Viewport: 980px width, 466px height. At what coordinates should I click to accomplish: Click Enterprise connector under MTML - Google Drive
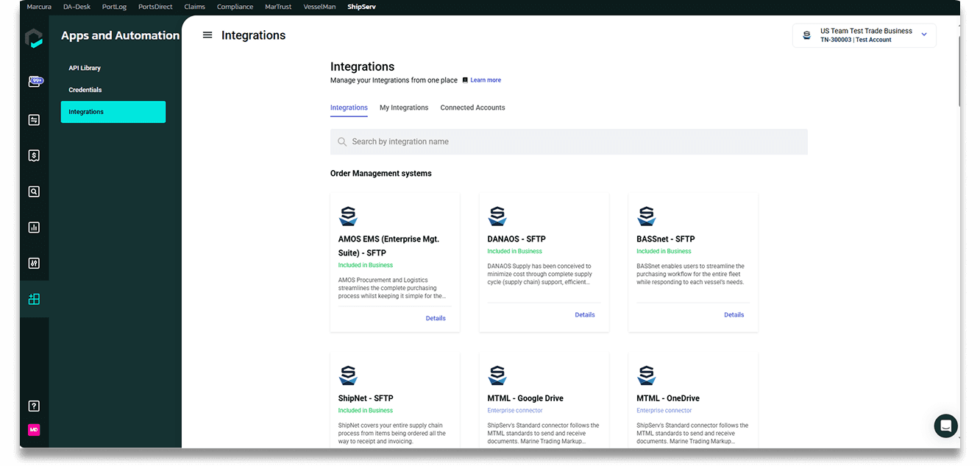tap(515, 411)
